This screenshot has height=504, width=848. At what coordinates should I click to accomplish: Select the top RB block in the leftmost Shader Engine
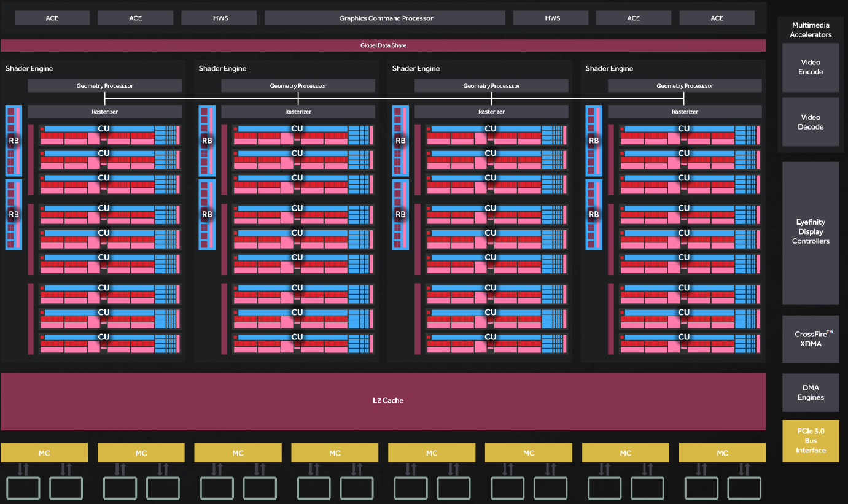[x=14, y=141]
